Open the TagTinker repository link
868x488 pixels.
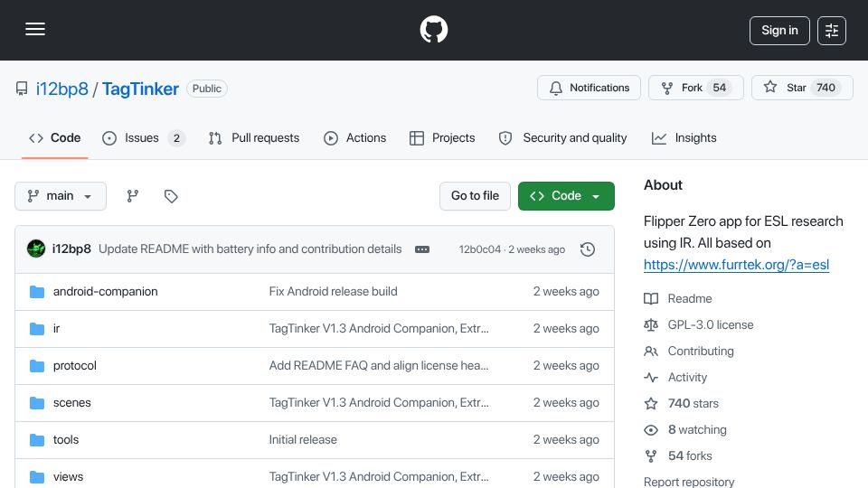click(x=140, y=89)
